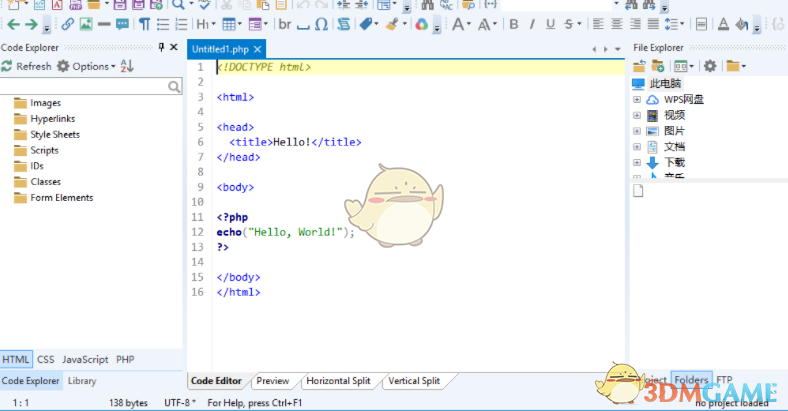
Task: Select the CSS tab in Code Explorer
Action: 46,359
